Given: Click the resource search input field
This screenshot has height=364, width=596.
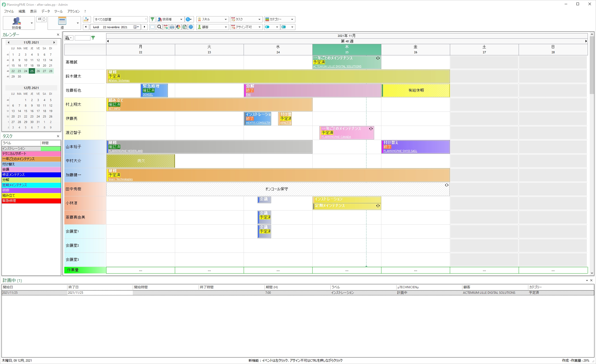Looking at the screenshot, I should click(x=82, y=38).
